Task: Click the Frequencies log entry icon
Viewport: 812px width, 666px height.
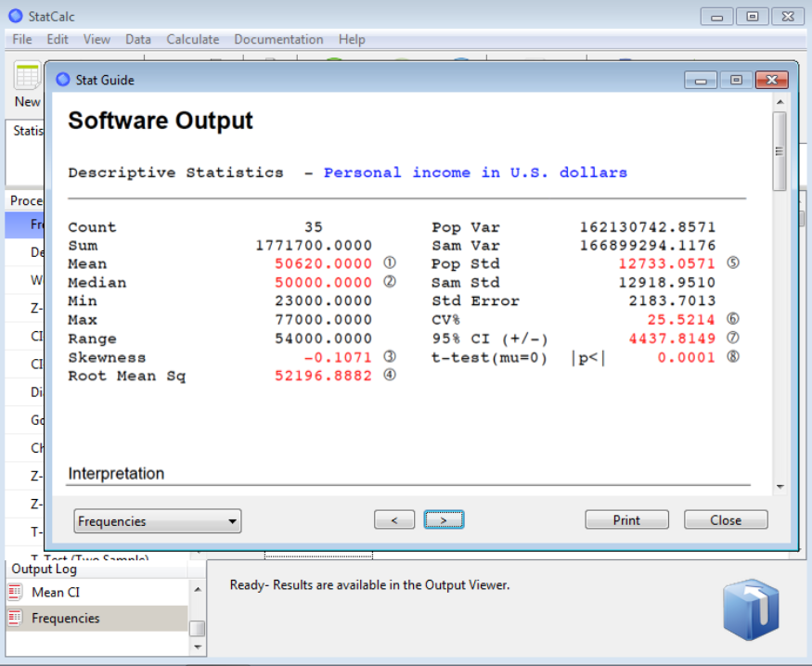Action: (x=15, y=618)
